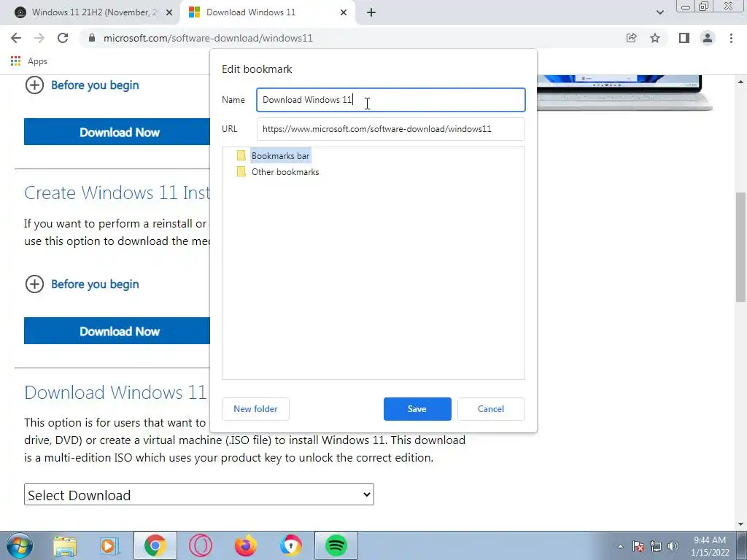Image resolution: width=747 pixels, height=560 pixels.
Task: Open the Select Download dropdown
Action: 199,495
